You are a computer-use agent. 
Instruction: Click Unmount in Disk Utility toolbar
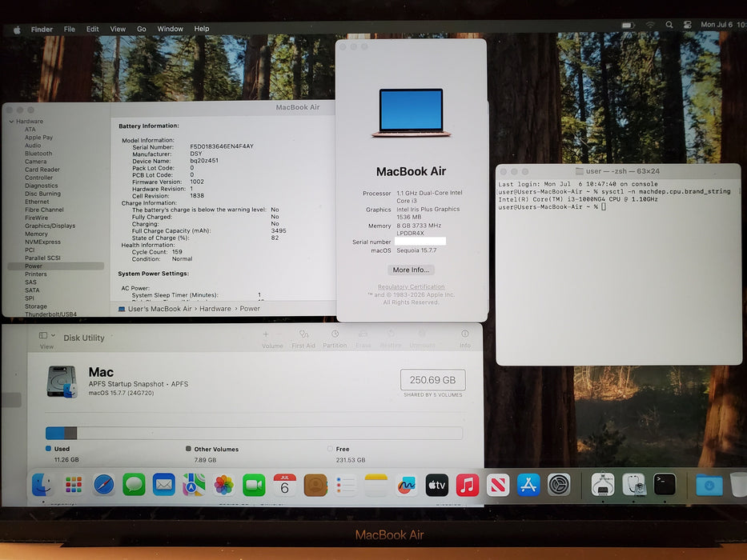422,339
